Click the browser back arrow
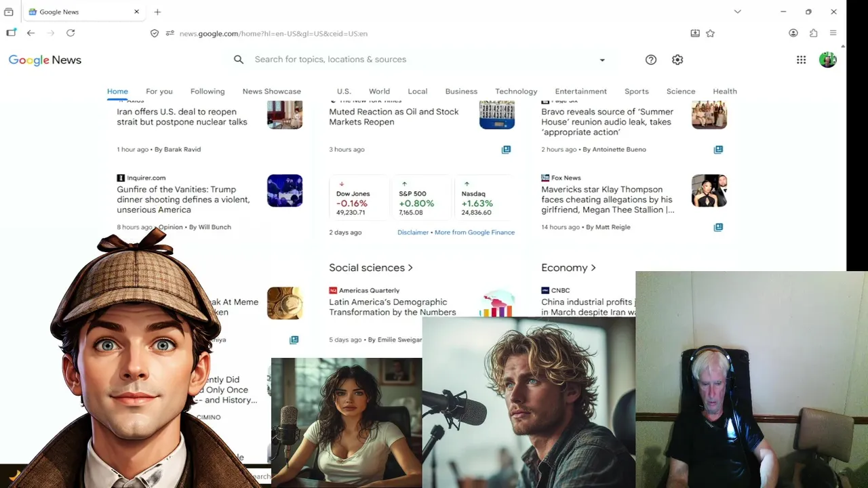868x488 pixels. tap(31, 33)
